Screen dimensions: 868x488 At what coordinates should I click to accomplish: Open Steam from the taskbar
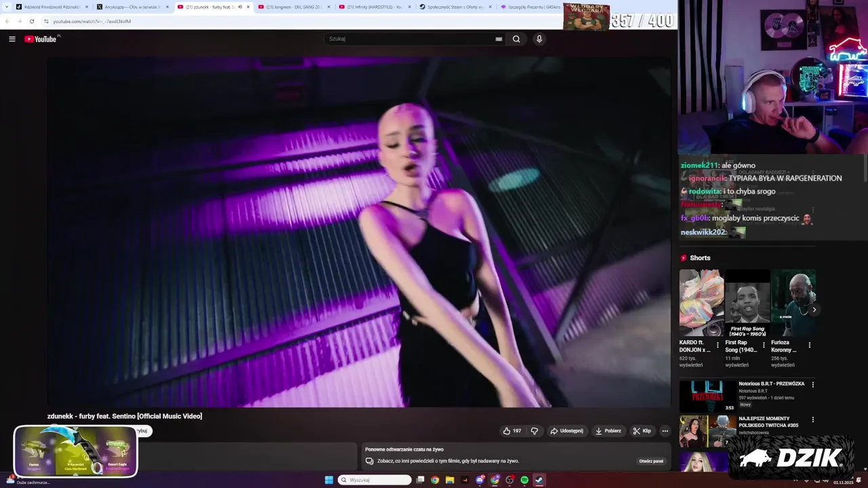(539, 480)
